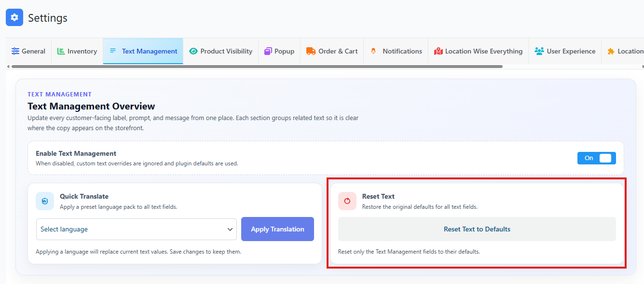Open the General tab

28,51
